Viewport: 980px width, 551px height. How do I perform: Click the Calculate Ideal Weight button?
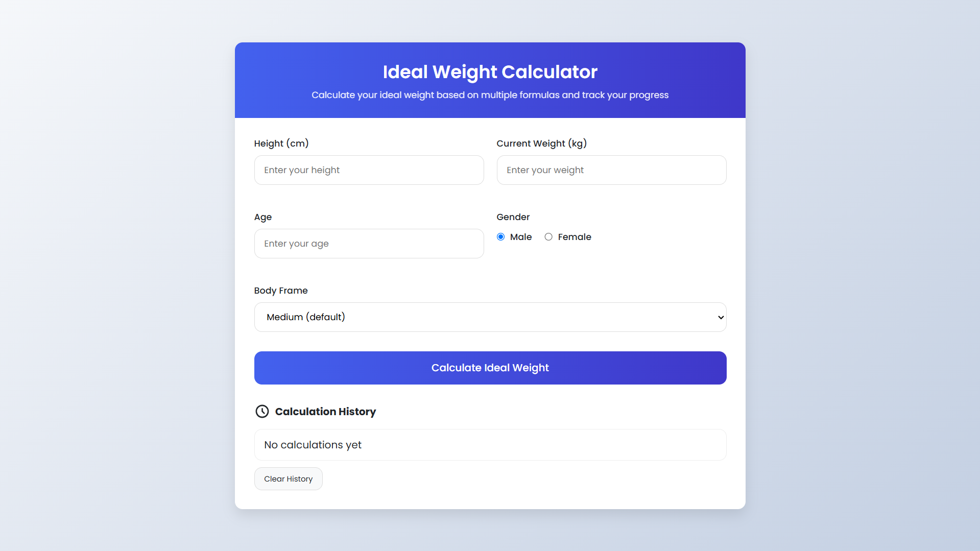pos(490,368)
